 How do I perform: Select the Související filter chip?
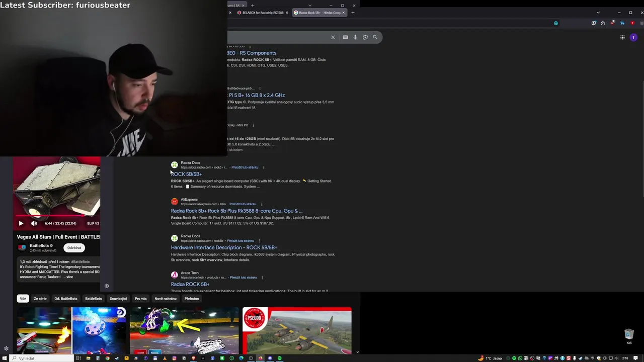[x=118, y=299]
